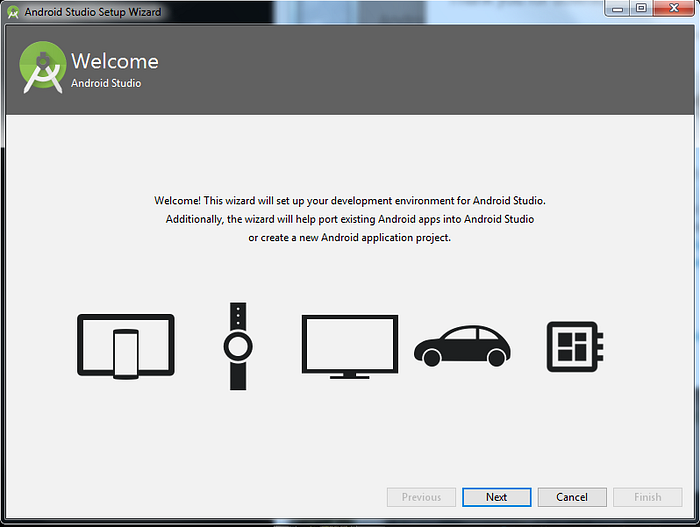Click the line starting with Additionally, the wizard
The image size is (700, 527).
click(350, 219)
